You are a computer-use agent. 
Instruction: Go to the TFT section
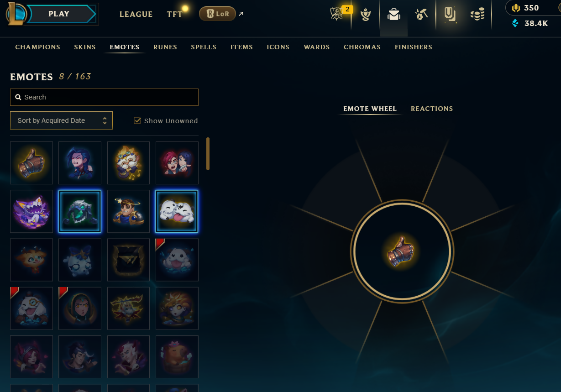(174, 14)
